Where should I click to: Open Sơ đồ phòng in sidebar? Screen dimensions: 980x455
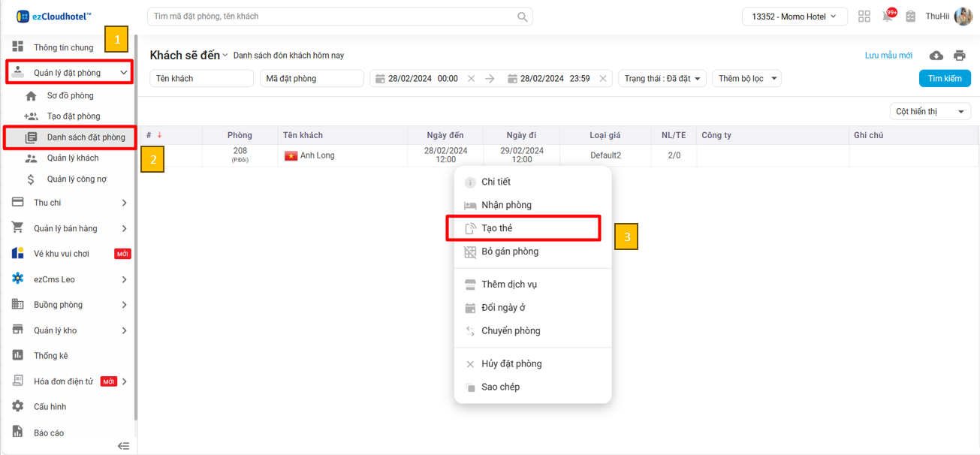[x=70, y=96]
